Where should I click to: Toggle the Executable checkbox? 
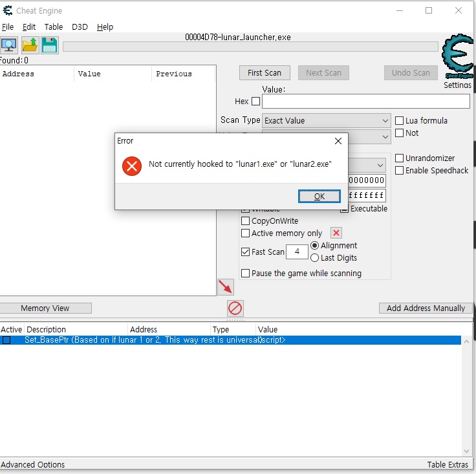pos(344,210)
